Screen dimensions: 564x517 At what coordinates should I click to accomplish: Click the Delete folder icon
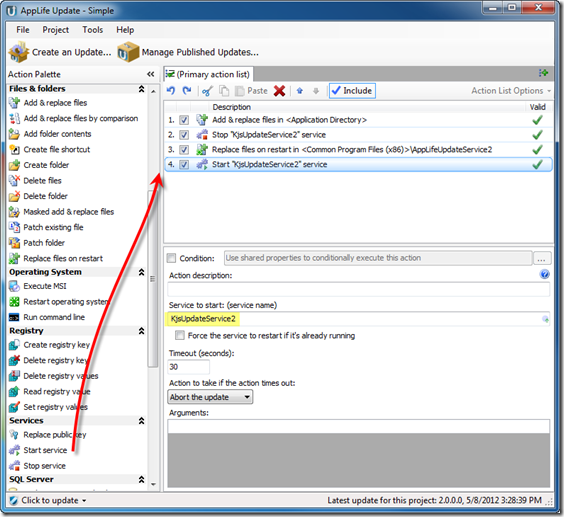coord(14,196)
